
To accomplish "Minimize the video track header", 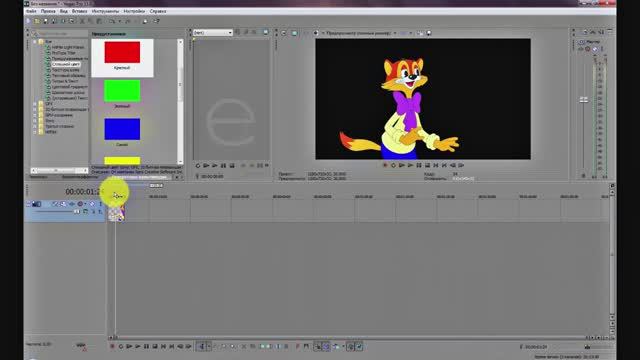I will [29, 204].
